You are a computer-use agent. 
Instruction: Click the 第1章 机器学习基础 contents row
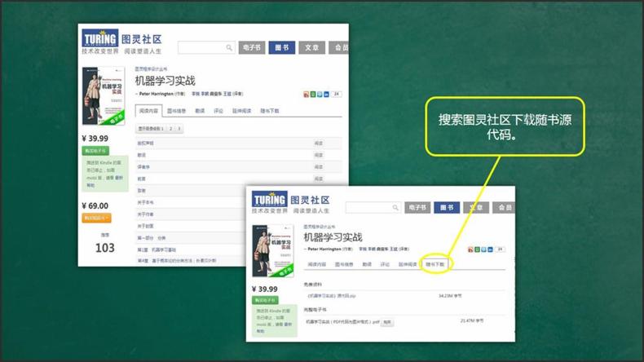tap(191, 249)
